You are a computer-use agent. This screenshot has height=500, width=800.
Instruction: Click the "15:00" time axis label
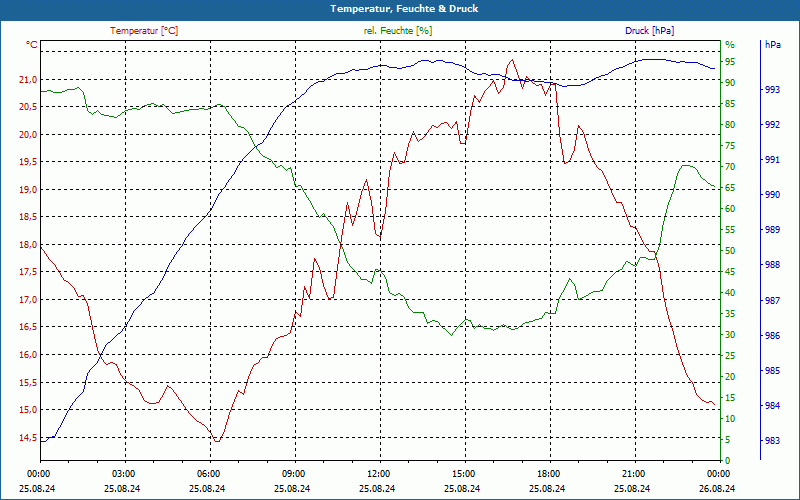463,474
